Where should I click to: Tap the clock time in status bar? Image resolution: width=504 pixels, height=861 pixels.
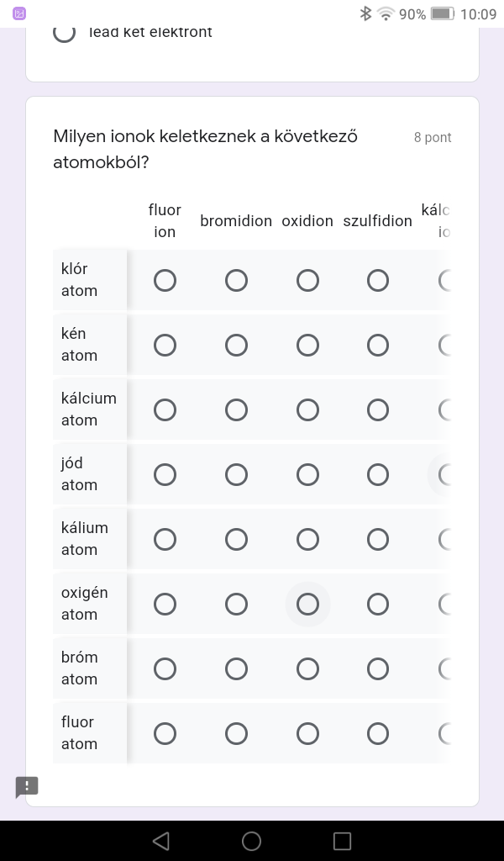(479, 13)
